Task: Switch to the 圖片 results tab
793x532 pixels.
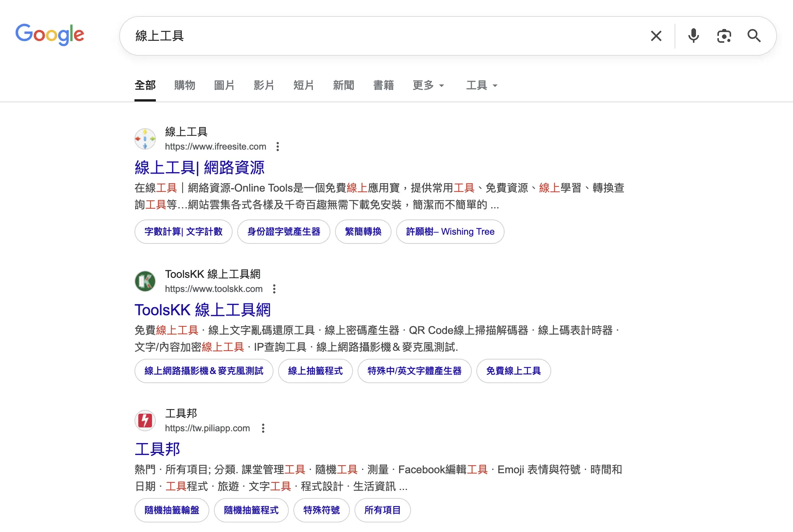Action: point(225,85)
